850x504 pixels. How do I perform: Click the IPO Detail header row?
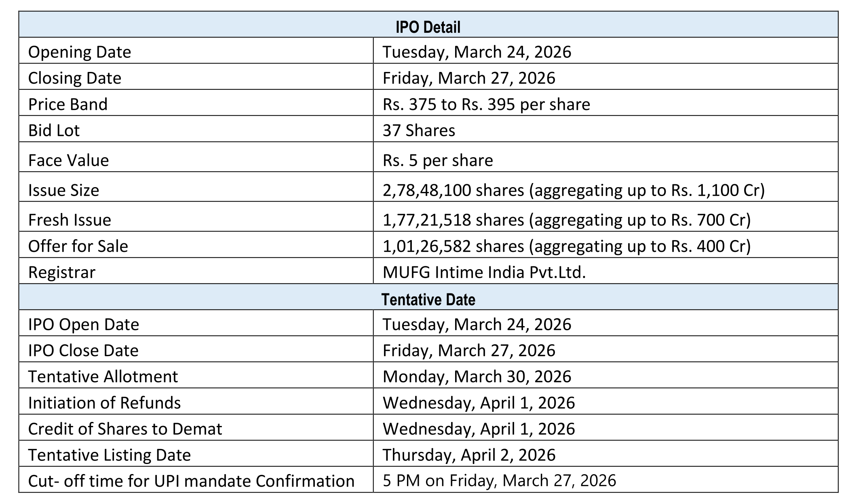pyautogui.click(x=428, y=27)
